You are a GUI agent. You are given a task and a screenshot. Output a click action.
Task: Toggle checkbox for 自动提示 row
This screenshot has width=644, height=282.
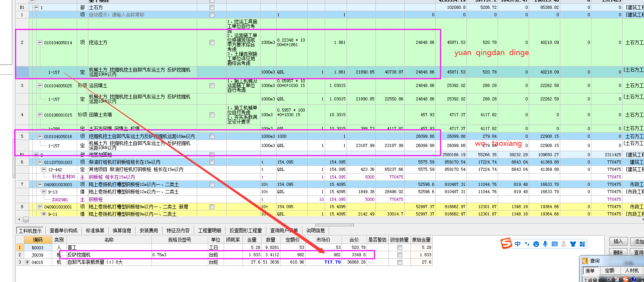212,15
